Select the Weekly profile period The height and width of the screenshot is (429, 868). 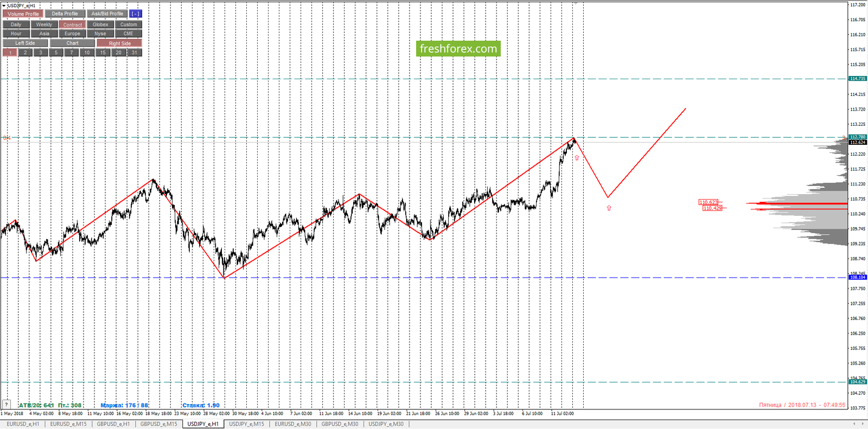pyautogui.click(x=44, y=24)
